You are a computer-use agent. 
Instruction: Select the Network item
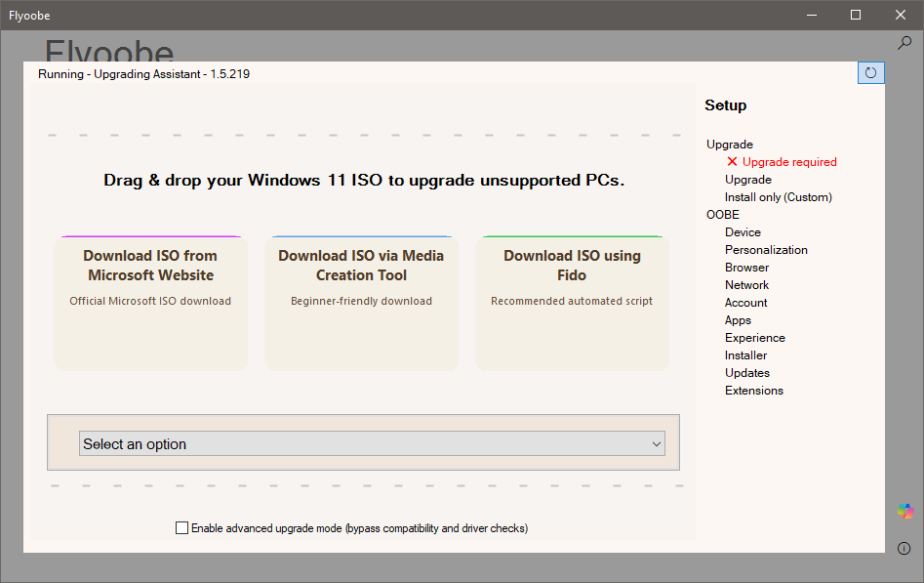click(x=746, y=285)
